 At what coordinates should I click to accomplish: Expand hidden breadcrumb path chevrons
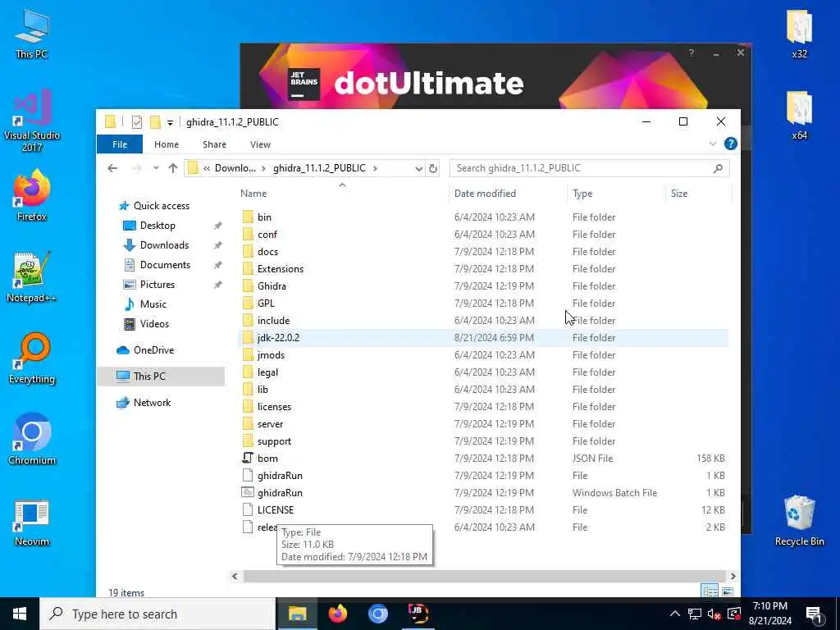pyautogui.click(x=206, y=168)
